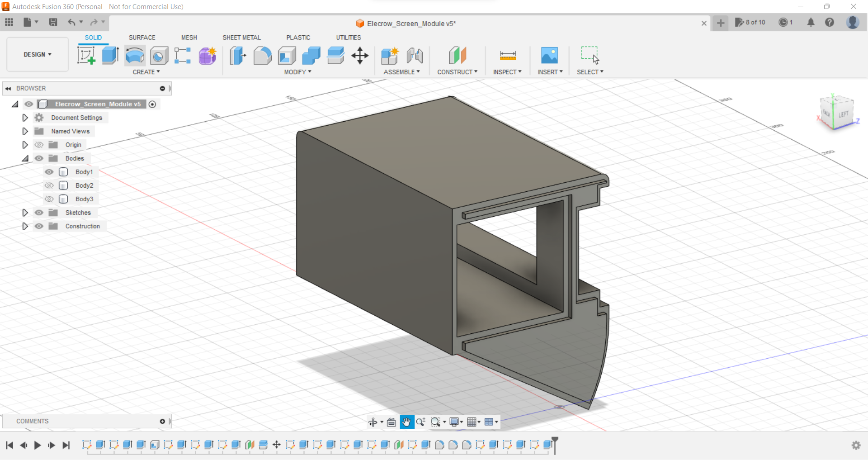Select the Press Pull tool

[x=238, y=56]
